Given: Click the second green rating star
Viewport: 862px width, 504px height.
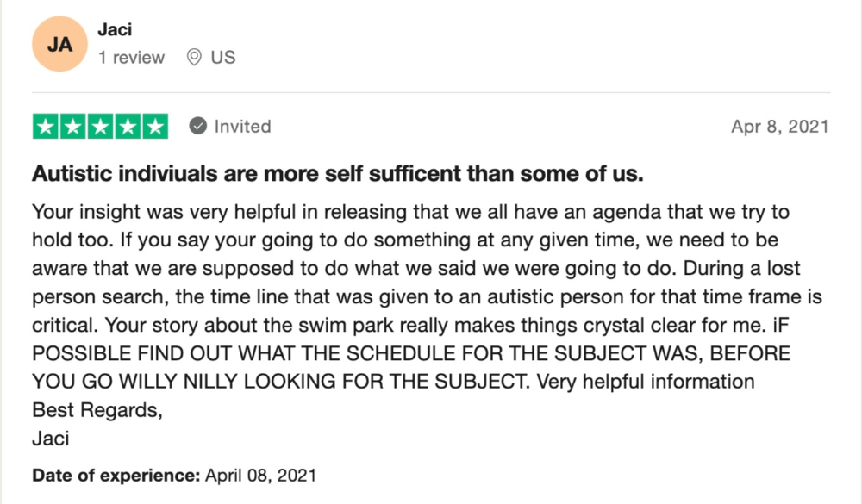Looking at the screenshot, I should pyautogui.click(x=73, y=127).
